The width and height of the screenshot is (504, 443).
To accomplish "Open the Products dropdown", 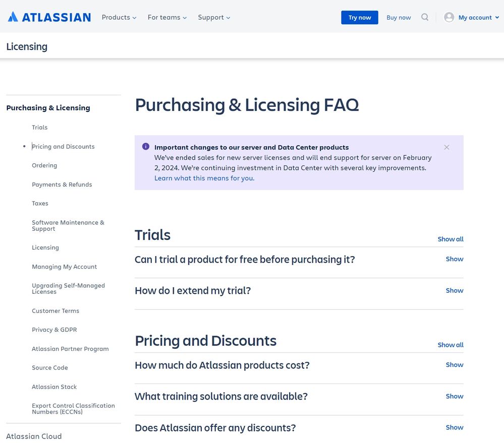I will tap(119, 17).
